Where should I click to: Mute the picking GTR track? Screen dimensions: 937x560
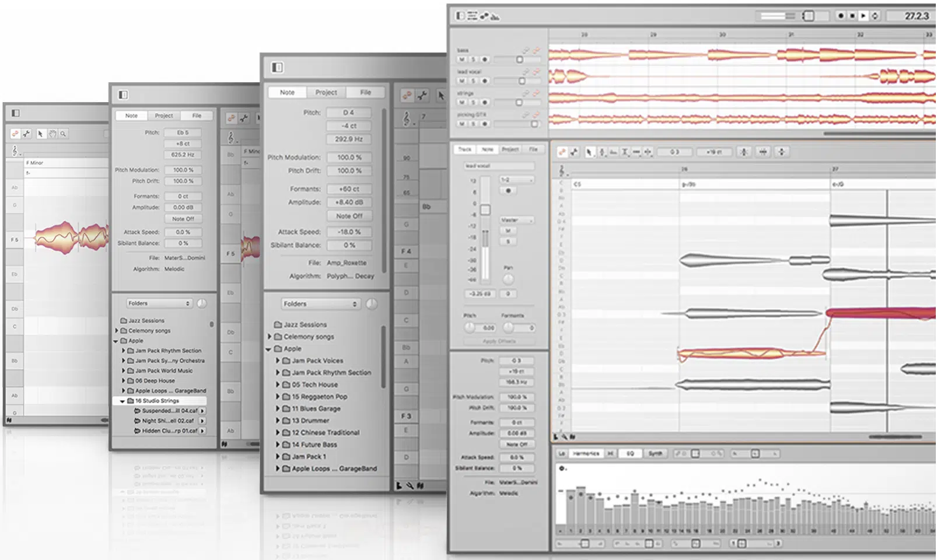pos(461,124)
